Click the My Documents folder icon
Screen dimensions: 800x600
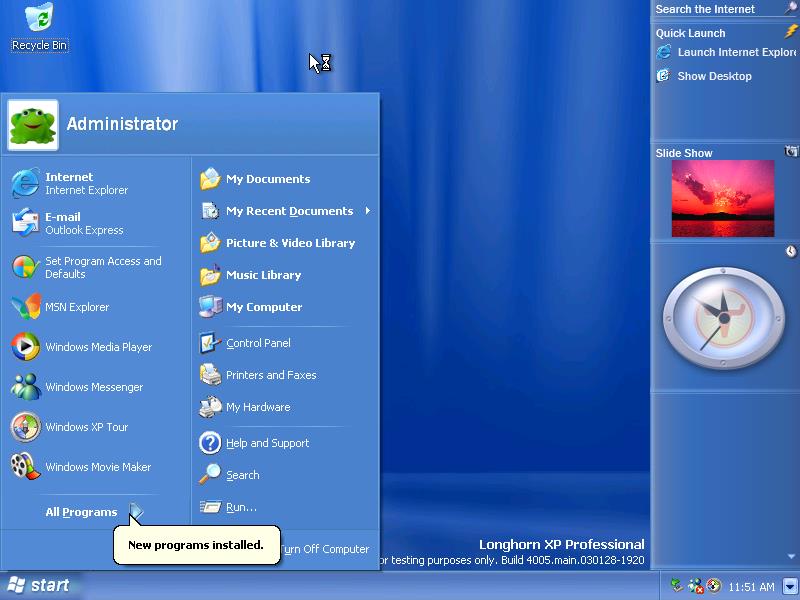210,179
